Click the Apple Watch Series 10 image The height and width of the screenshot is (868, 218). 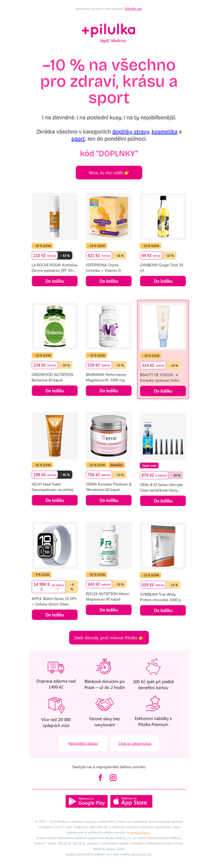coord(55,545)
